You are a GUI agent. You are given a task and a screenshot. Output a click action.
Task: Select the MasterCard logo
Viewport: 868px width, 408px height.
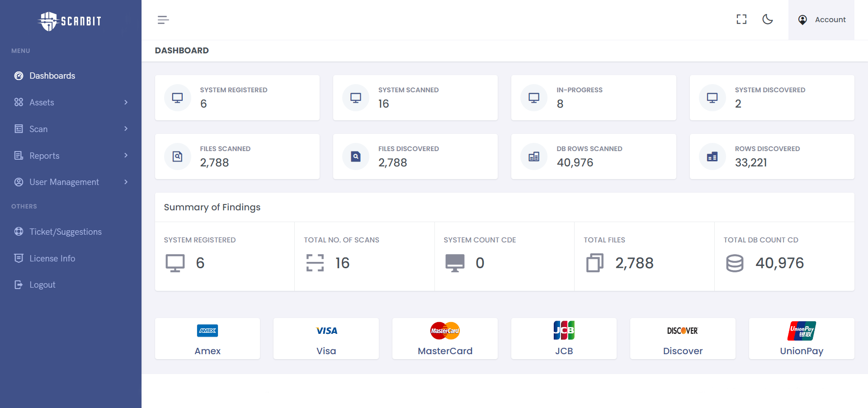[x=445, y=331]
